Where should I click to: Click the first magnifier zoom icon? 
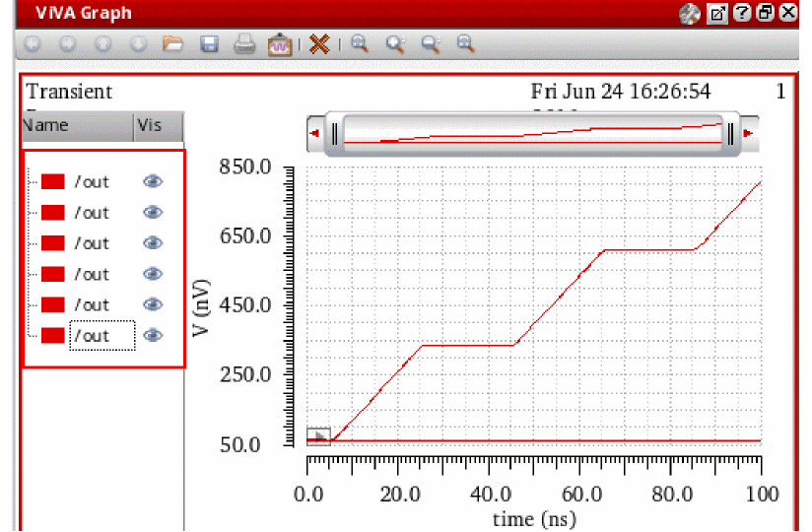click(x=360, y=44)
